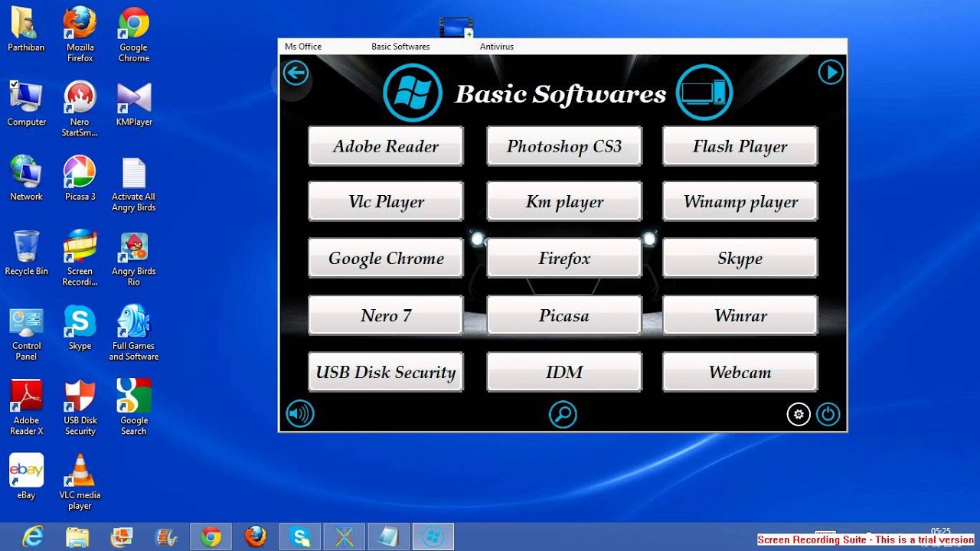Click the Adobe Reader button
This screenshot has width=980, height=551.
pyautogui.click(x=386, y=146)
